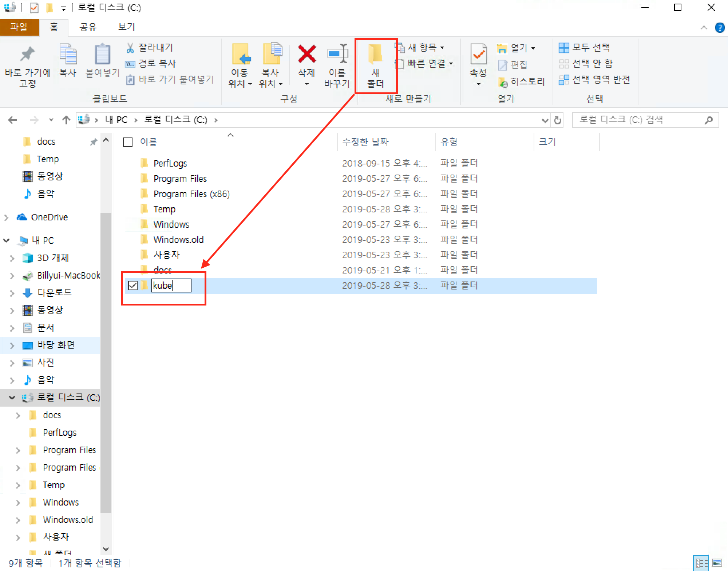Click the red Delete (삭제) icon
The width and height of the screenshot is (728, 571).
[306, 55]
